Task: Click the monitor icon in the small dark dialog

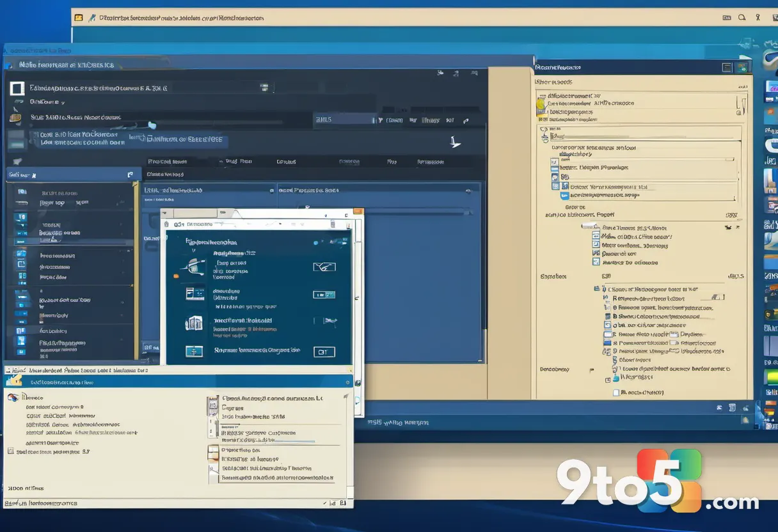Action: coord(194,294)
